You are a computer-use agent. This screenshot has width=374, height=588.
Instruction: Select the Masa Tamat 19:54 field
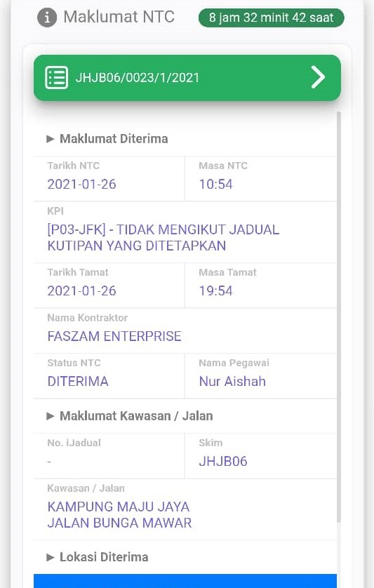261,286
